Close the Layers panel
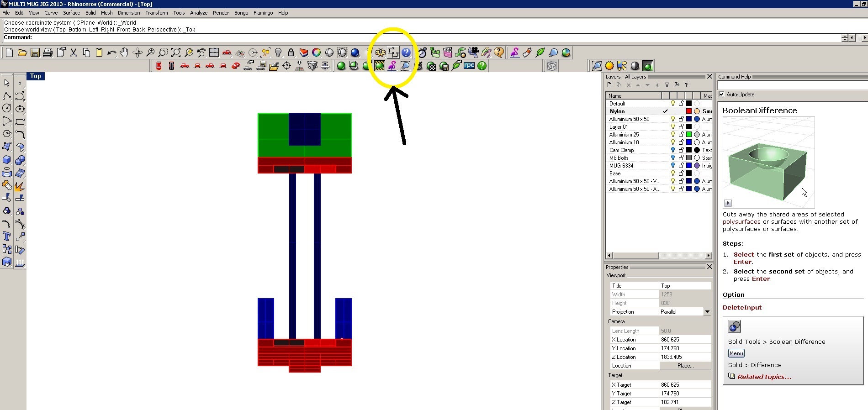The height and width of the screenshot is (410, 868). (x=709, y=77)
